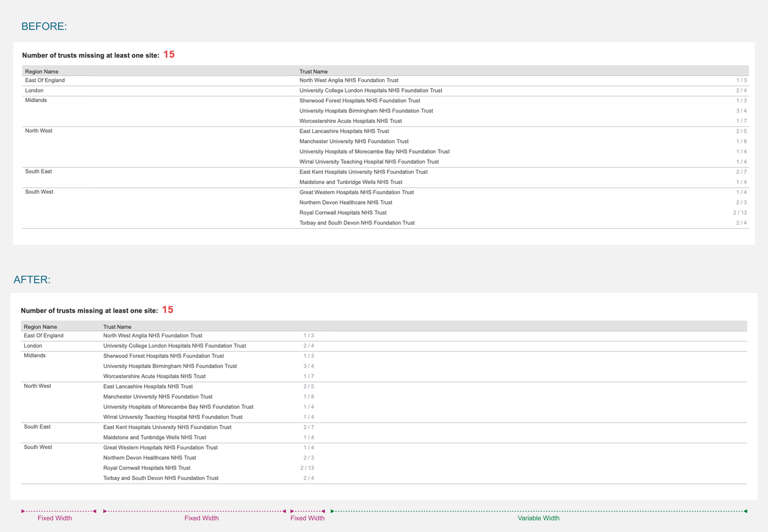Select South West region in BEFORE table
The image size is (768, 532).
(x=39, y=192)
